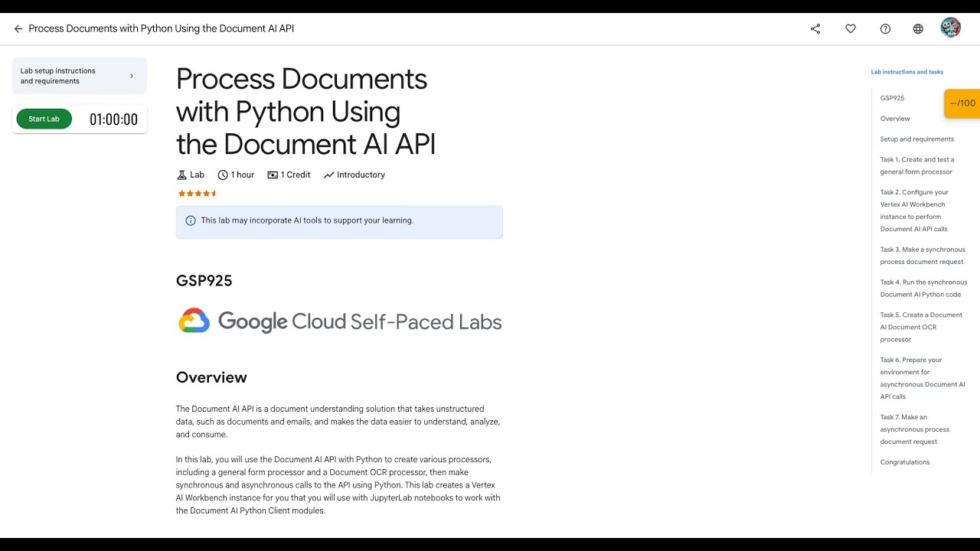Image resolution: width=980 pixels, height=551 pixels.
Task: Click the info icon in AI tools notice
Action: tap(191, 220)
